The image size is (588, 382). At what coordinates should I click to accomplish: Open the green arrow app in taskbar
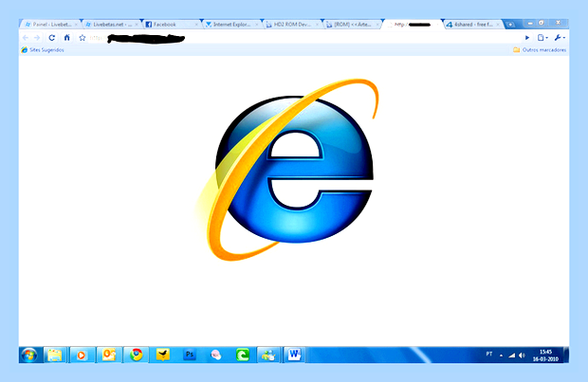click(243, 355)
